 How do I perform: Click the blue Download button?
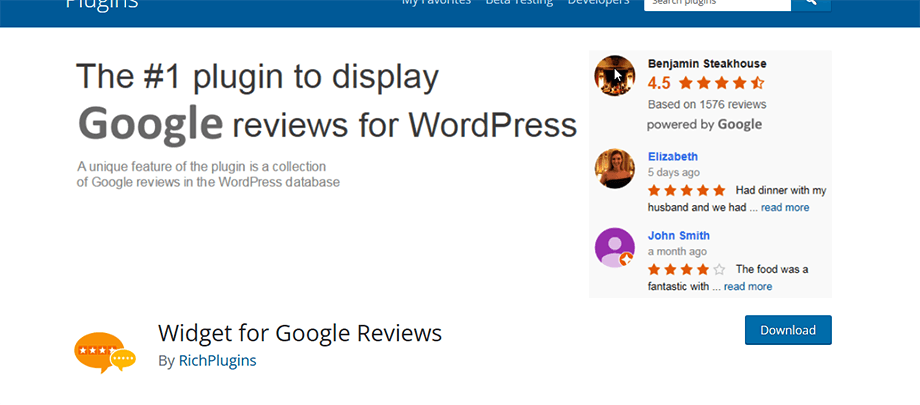(788, 330)
